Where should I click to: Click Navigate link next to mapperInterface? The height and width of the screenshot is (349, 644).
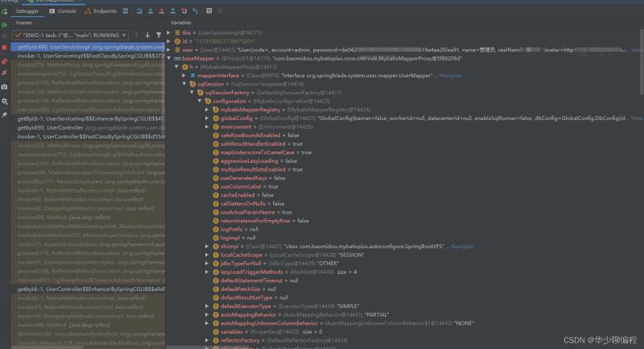coord(451,76)
